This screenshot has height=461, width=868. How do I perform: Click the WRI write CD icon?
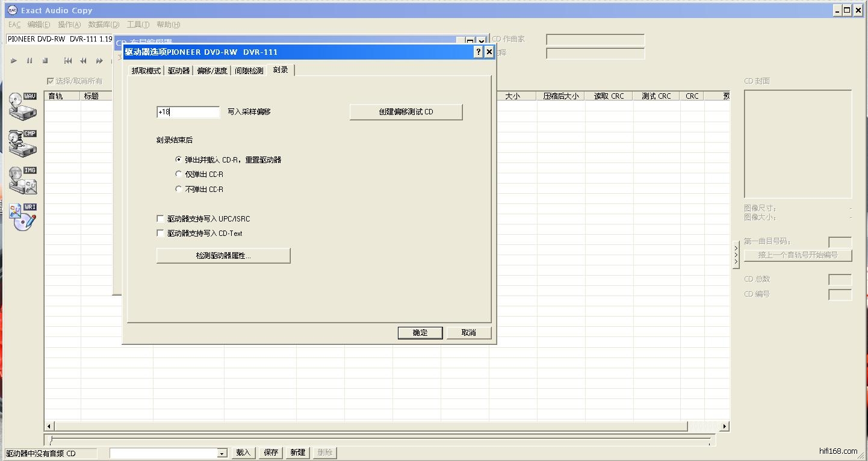(23, 217)
